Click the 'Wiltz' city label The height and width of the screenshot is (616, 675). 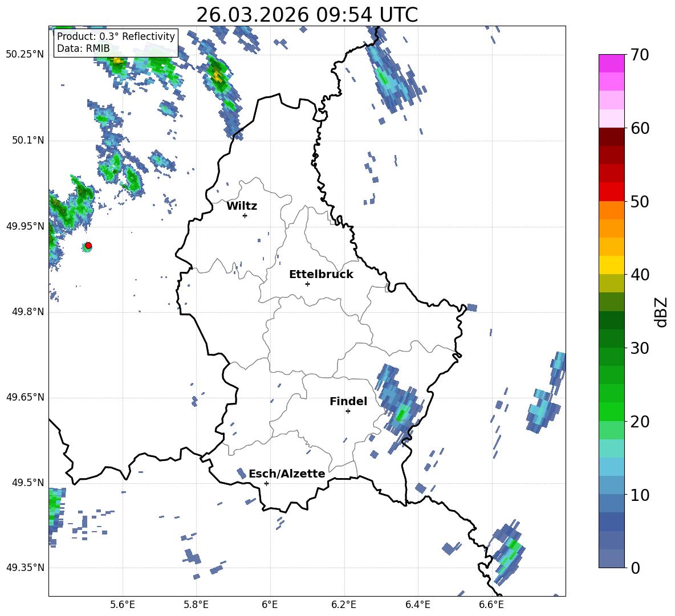point(242,206)
